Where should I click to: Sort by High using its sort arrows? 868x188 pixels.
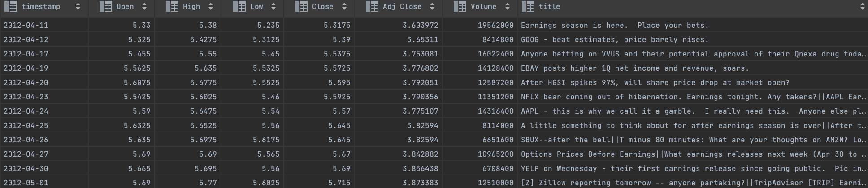click(211, 7)
